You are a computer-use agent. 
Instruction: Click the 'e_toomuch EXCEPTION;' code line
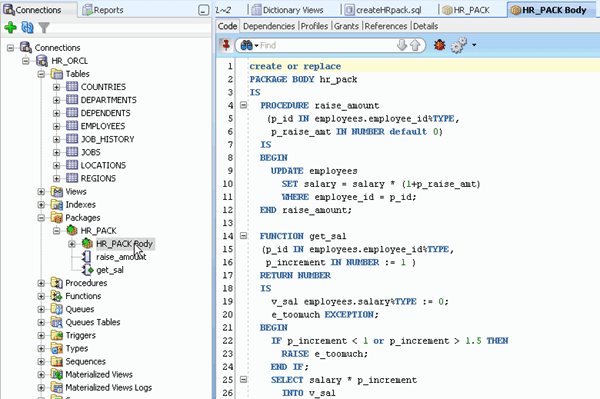[x=325, y=314]
